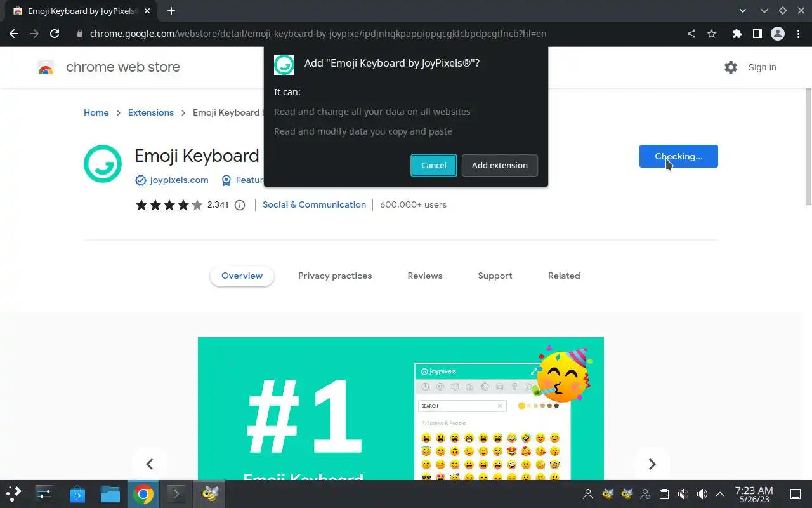Click the address bar URL
Viewport: 812px width, 508px height.
click(x=318, y=34)
